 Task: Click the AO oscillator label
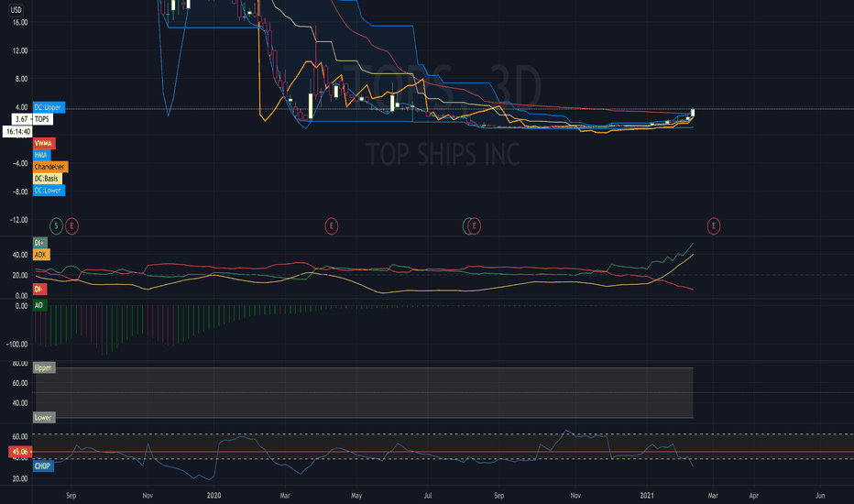(x=39, y=305)
